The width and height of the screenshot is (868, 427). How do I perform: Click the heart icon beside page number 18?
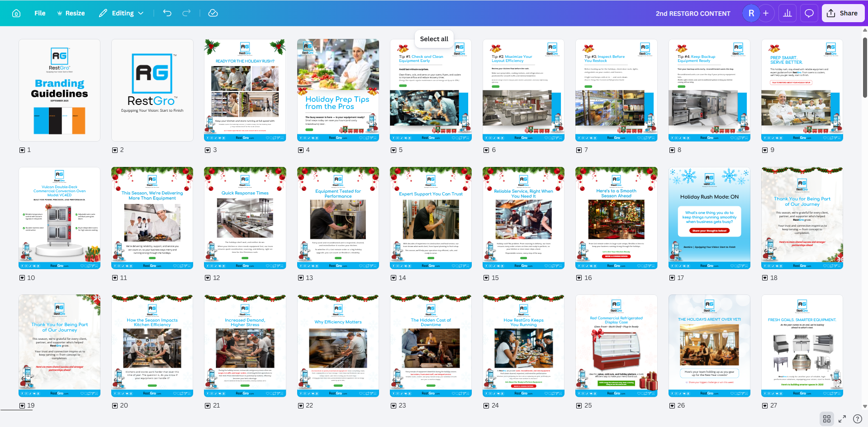pos(765,278)
